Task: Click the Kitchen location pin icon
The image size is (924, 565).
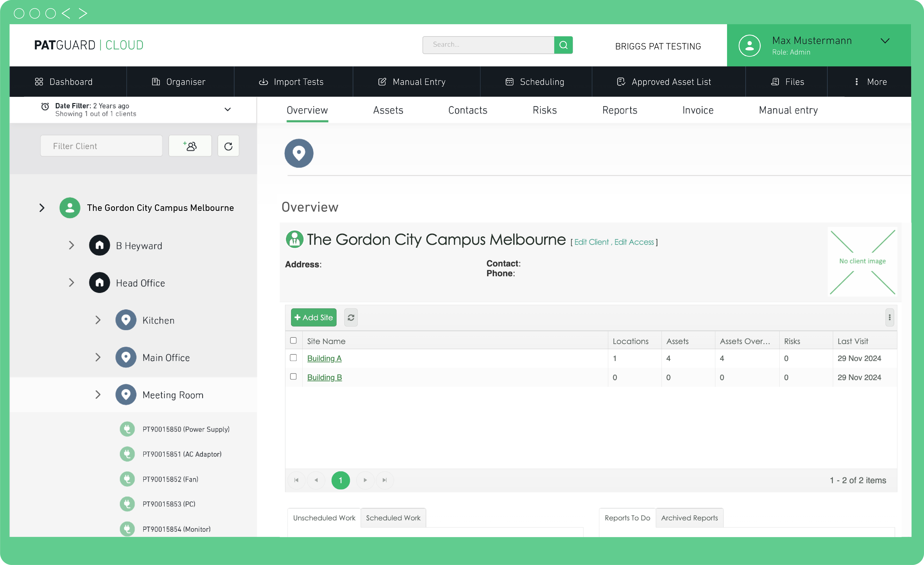Action: pyautogui.click(x=126, y=320)
